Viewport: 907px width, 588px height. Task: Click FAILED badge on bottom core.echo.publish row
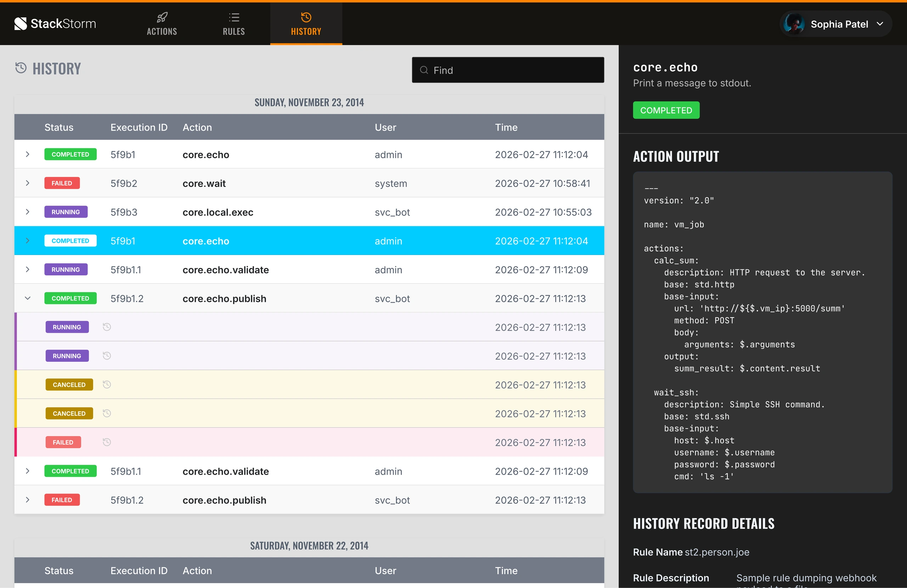[x=62, y=500]
